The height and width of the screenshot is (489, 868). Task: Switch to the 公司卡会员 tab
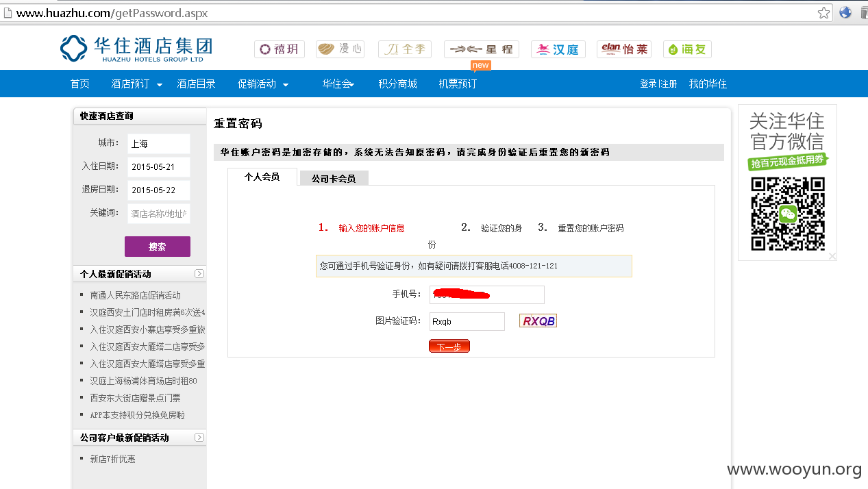(x=334, y=178)
